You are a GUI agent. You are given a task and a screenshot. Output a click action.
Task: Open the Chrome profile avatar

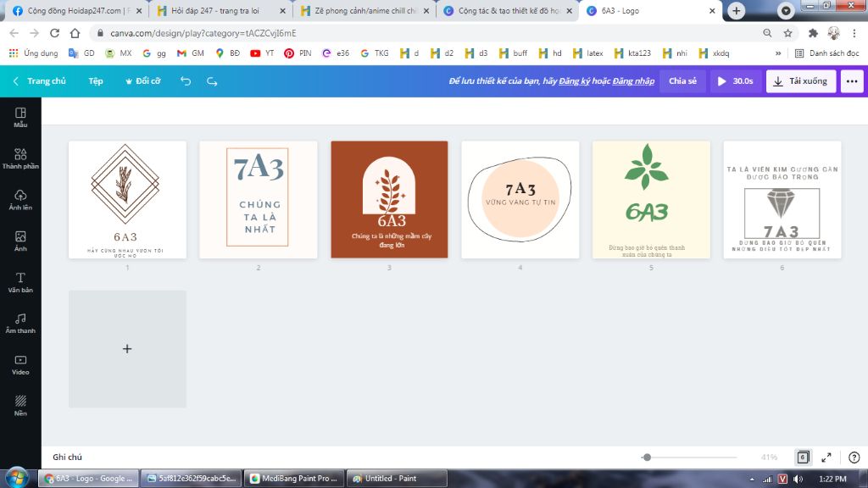click(x=834, y=33)
